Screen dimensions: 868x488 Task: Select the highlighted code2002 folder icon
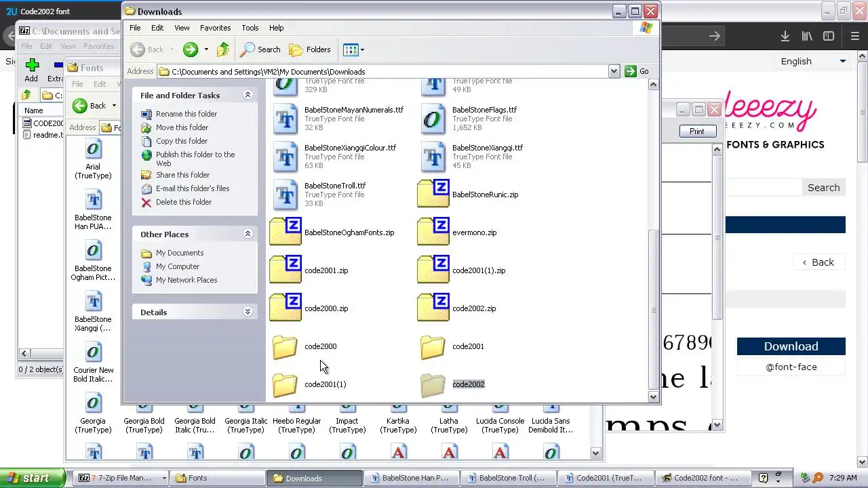point(433,384)
